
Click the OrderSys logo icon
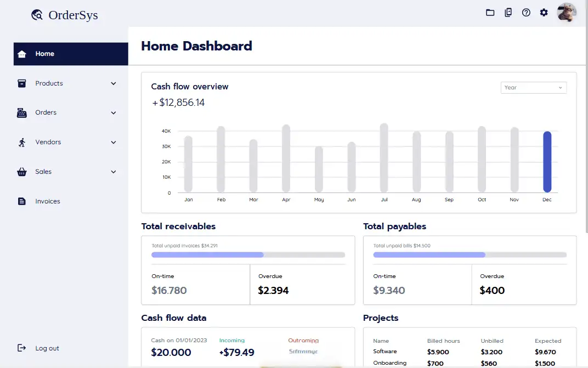tap(37, 15)
